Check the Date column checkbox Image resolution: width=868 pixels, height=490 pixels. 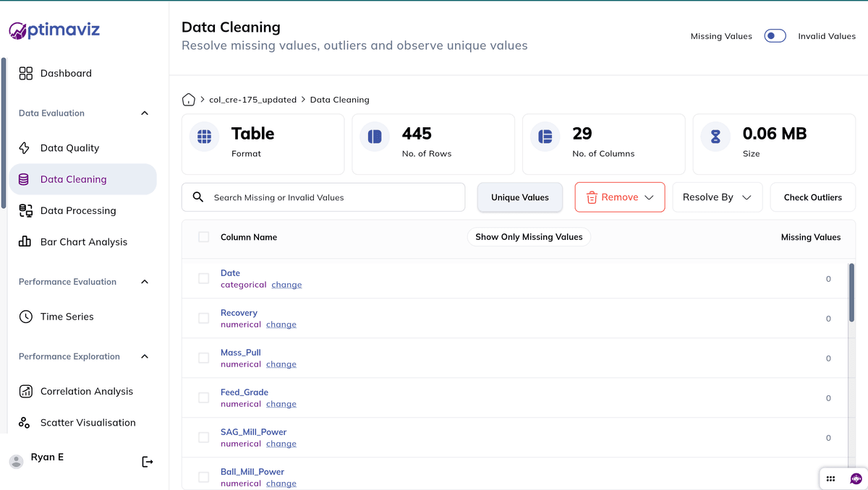point(204,278)
